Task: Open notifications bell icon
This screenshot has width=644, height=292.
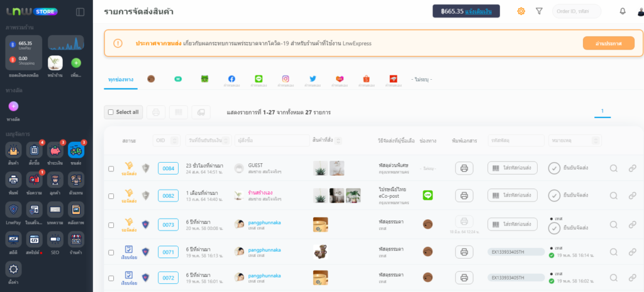Action: pos(623,11)
